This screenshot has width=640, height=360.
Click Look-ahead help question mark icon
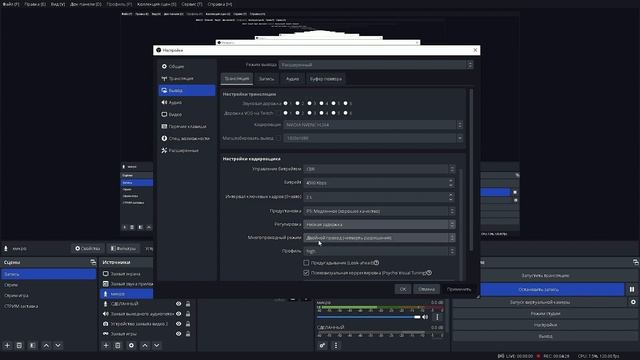pyautogui.click(x=376, y=262)
